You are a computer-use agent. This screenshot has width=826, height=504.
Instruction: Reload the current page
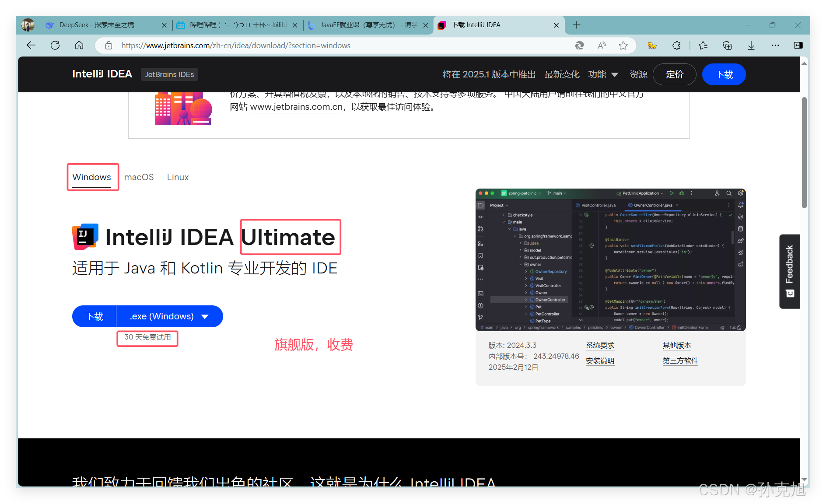[55, 45]
